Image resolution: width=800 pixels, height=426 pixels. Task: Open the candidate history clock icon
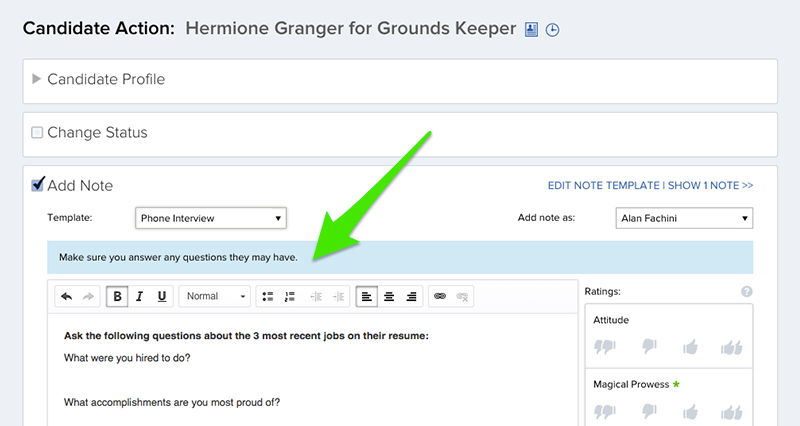(x=552, y=30)
